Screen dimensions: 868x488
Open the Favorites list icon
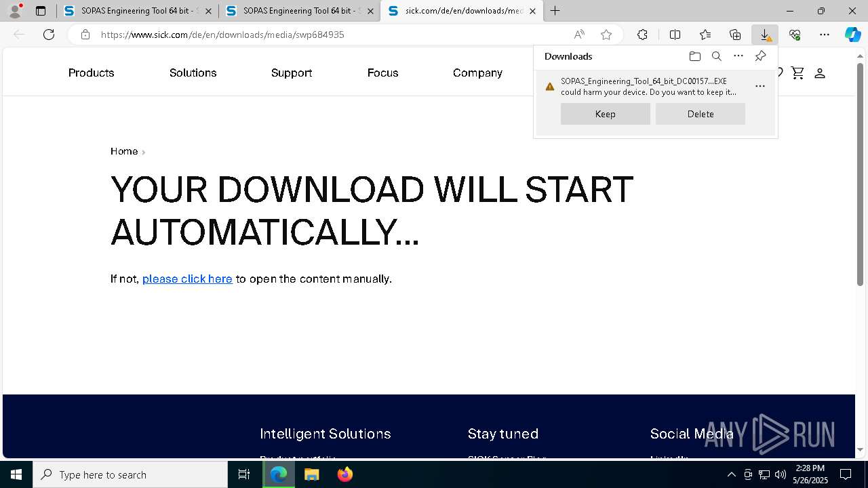[705, 35]
